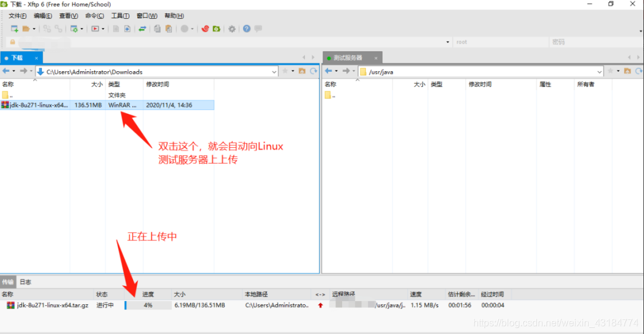
Task: Click the session properties toolbar icon
Action: click(74, 29)
